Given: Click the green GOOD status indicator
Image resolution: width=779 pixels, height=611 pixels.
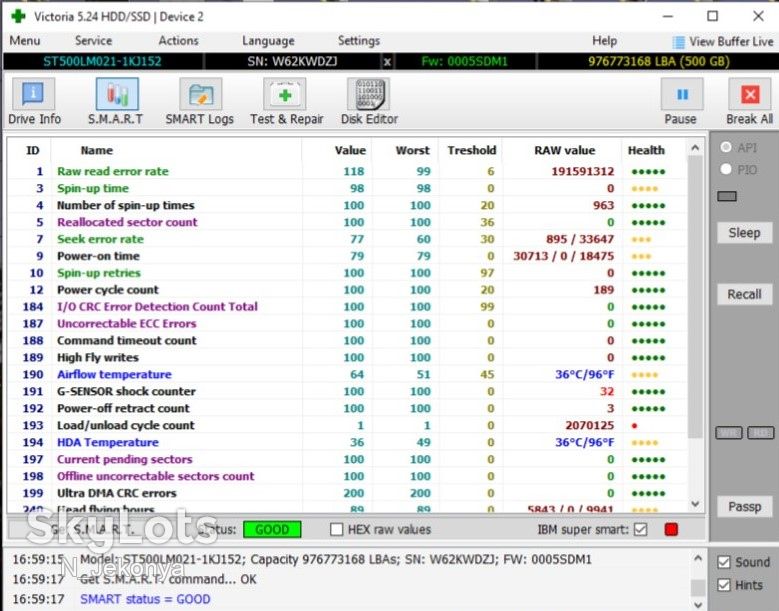Looking at the screenshot, I should (x=272, y=530).
